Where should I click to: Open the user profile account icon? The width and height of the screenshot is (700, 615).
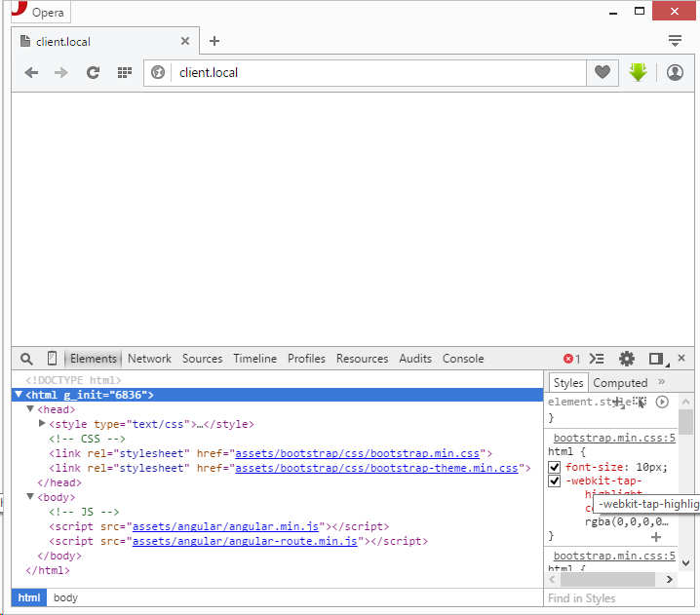point(675,73)
